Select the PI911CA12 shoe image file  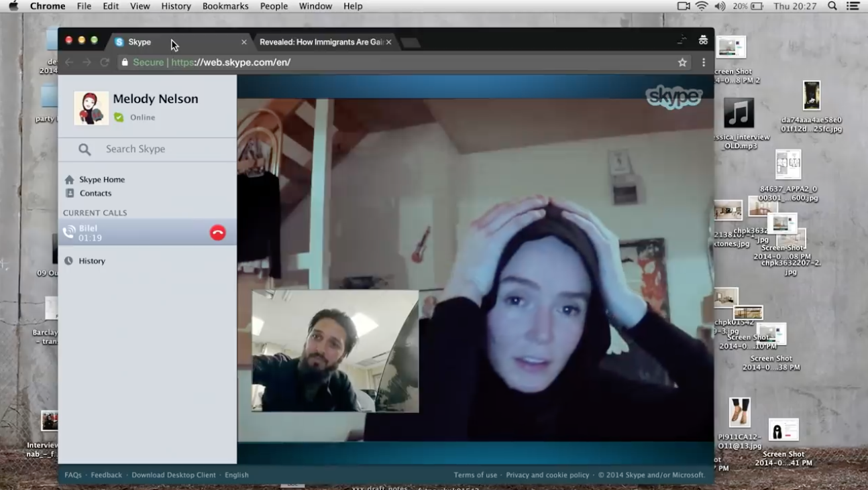tap(739, 412)
